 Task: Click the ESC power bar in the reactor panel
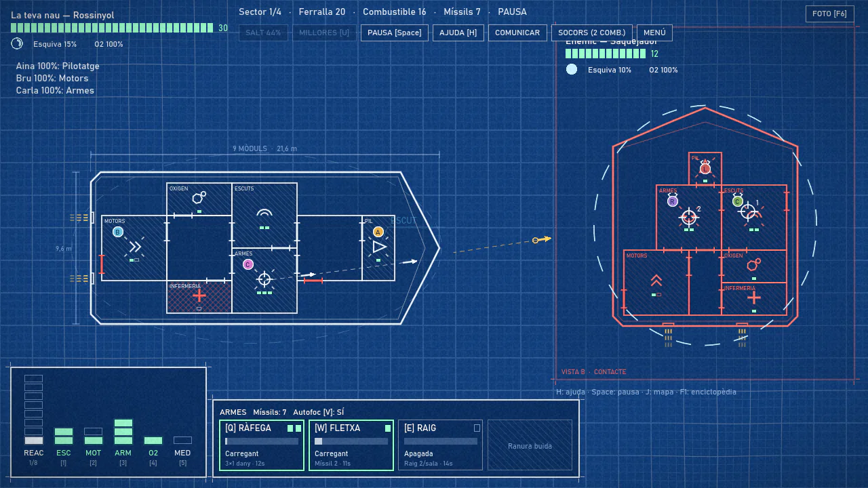click(x=64, y=436)
